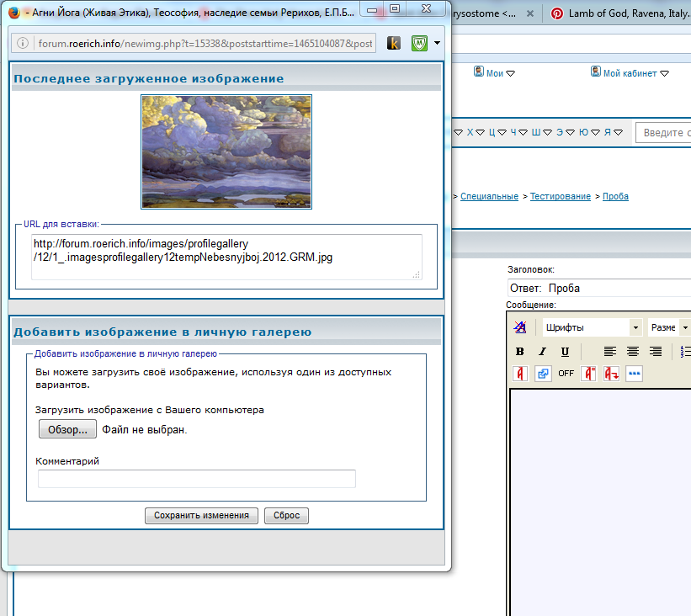
Task: Click the K extension icon in popup toolbar
Action: [393, 43]
